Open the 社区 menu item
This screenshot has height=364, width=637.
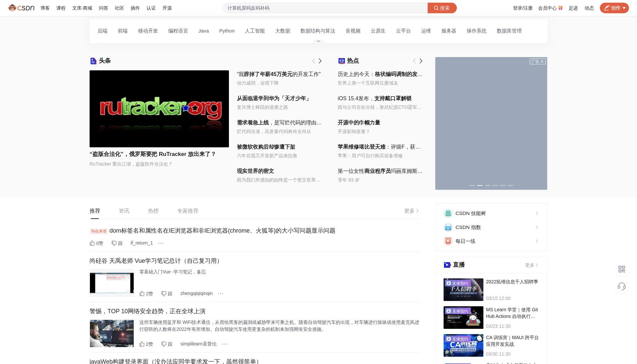tap(119, 8)
